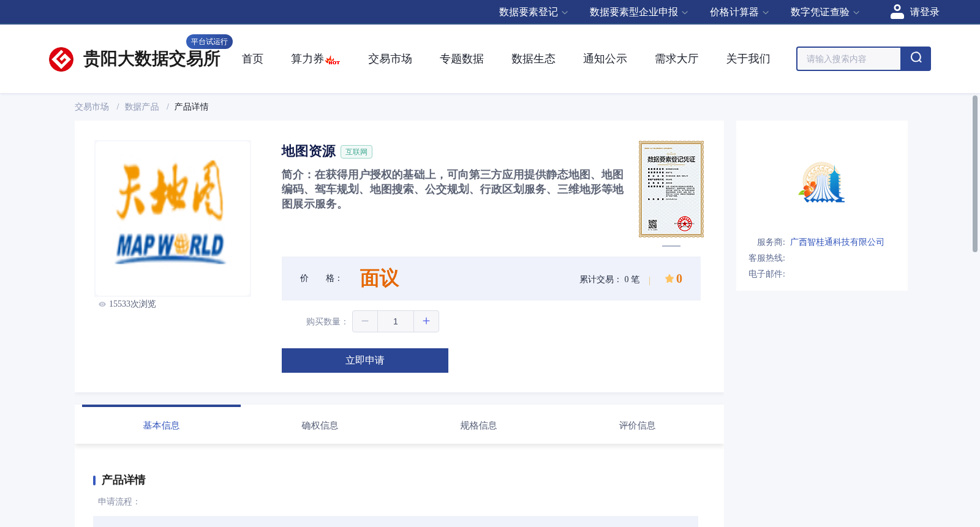980x527 pixels.
Task: Open the 数据生态 menu item
Action: coord(533,59)
